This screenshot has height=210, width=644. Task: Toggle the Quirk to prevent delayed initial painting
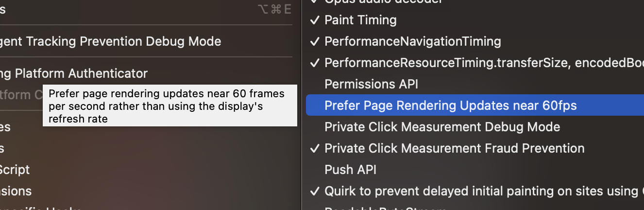[476, 191]
